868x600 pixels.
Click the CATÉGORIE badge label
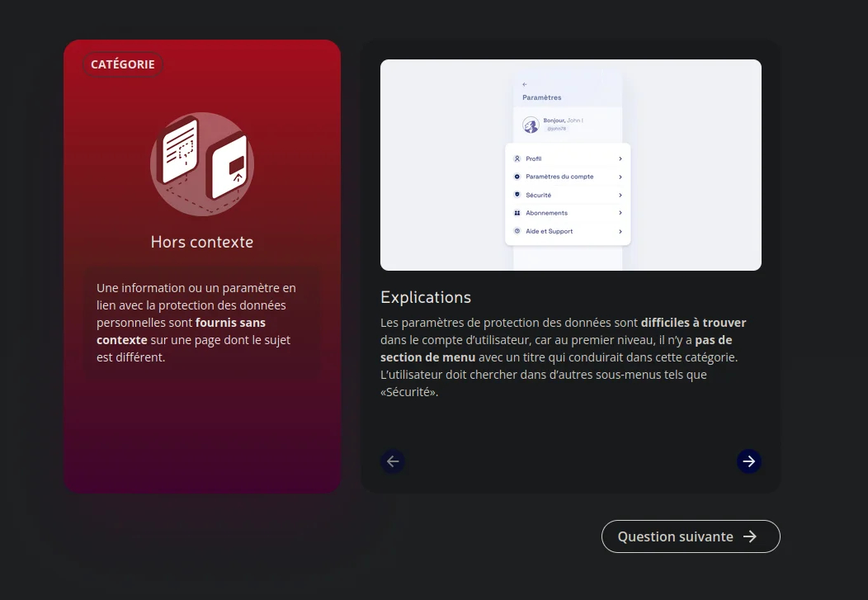coord(123,64)
